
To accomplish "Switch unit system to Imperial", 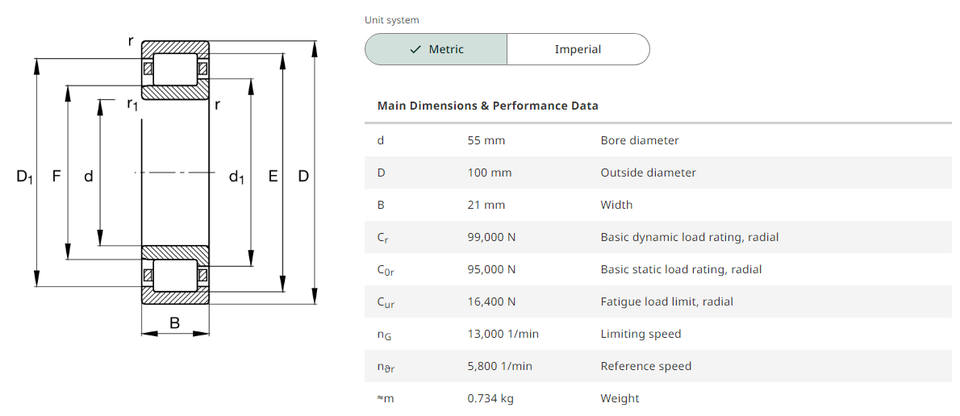I will [578, 49].
